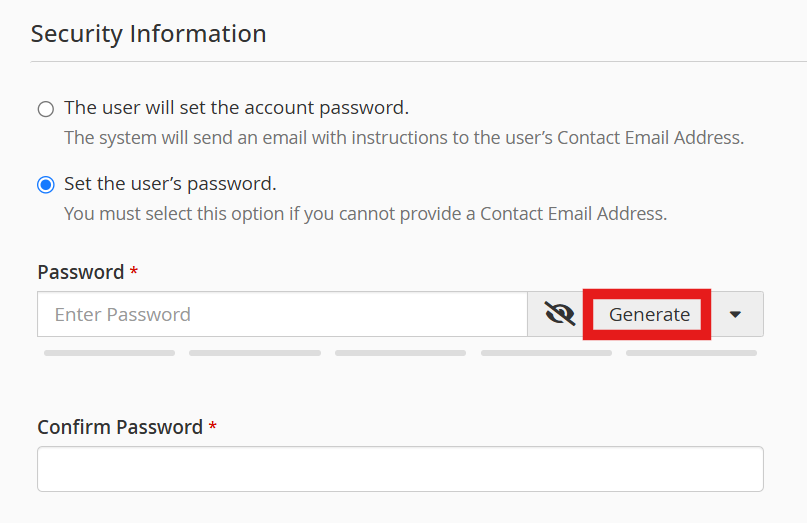Click the Security Information heading

(148, 33)
